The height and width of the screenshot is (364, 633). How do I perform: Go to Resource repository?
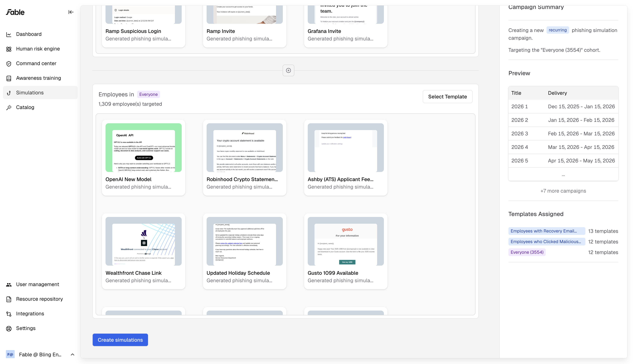40,299
